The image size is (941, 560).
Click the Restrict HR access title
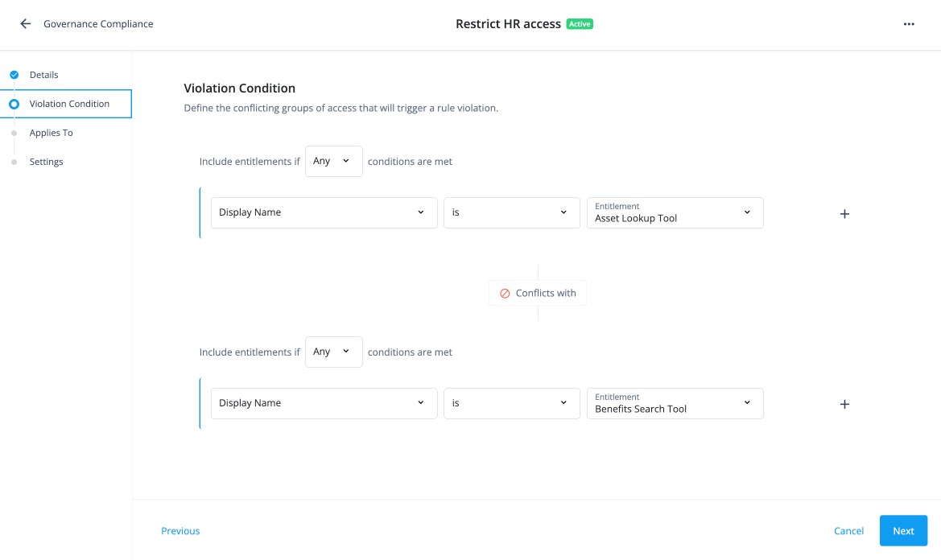(x=508, y=24)
